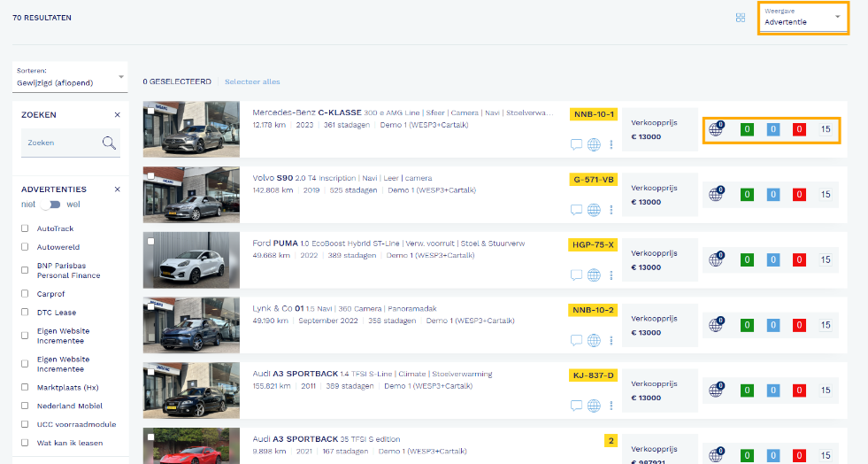Check the DTC Lease checkbox
The width and height of the screenshot is (868, 464).
25,313
